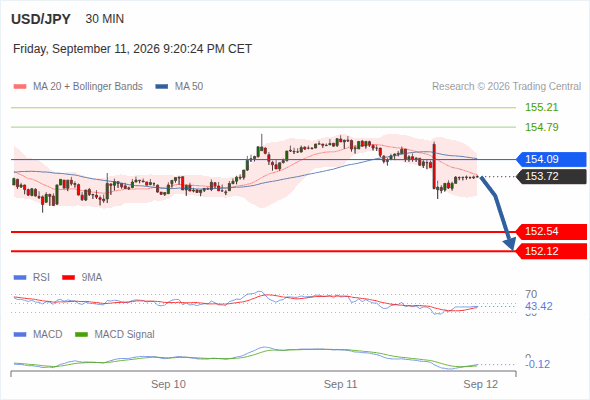Click the blue downward forecast arrow
The height and width of the screenshot is (400, 590).
pyautogui.click(x=498, y=213)
